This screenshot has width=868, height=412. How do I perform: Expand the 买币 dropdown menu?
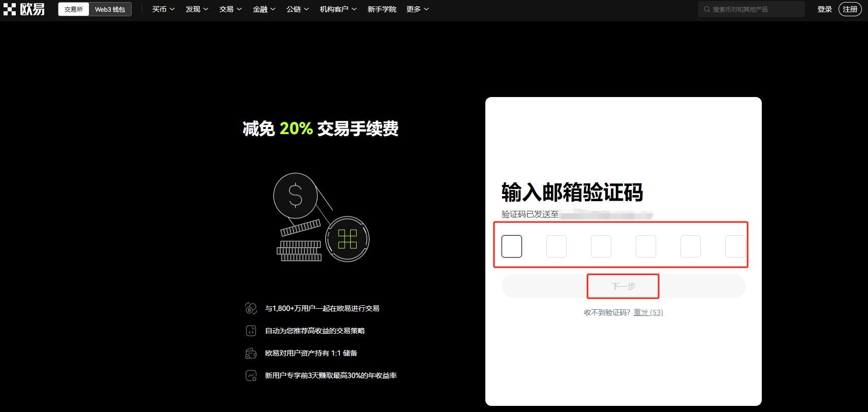pos(163,9)
